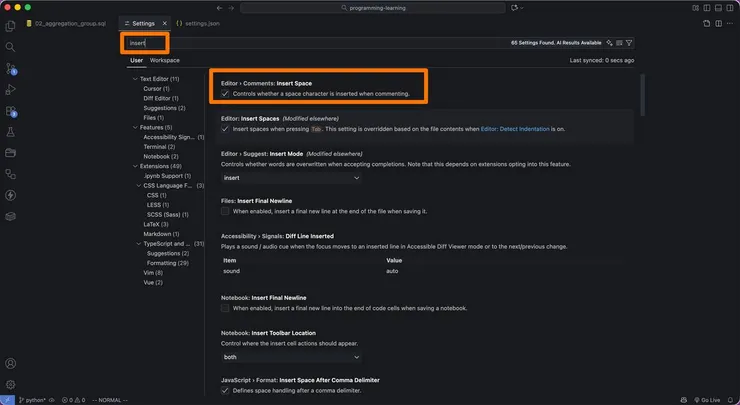Enable Notebook Insert Final Newline checkbox
This screenshot has width=740, height=405.
click(225, 308)
